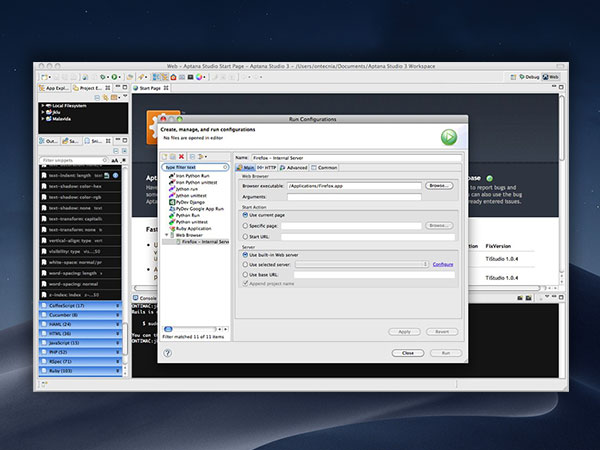Maximize the editor area of Start Page
This screenshot has height=450, width=600.
click(561, 87)
